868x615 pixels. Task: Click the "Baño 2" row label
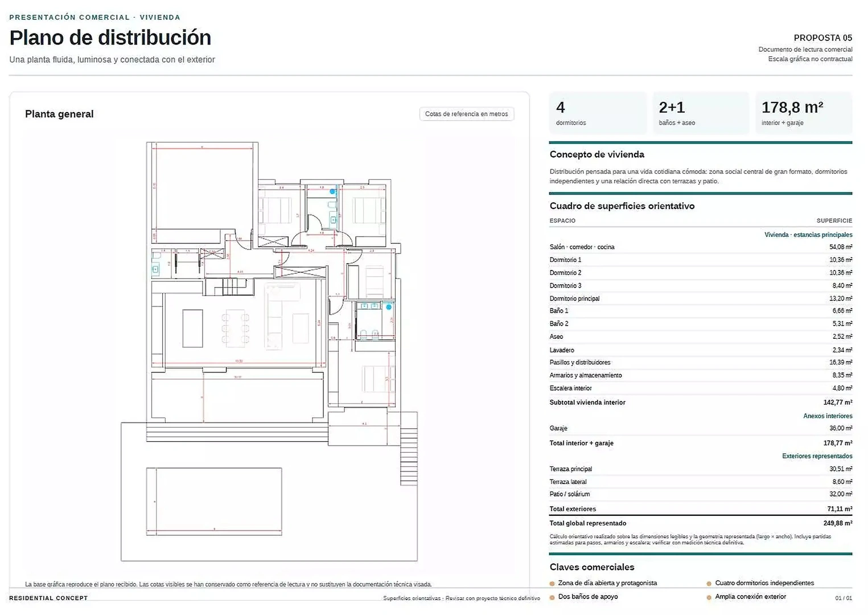pyautogui.click(x=559, y=323)
